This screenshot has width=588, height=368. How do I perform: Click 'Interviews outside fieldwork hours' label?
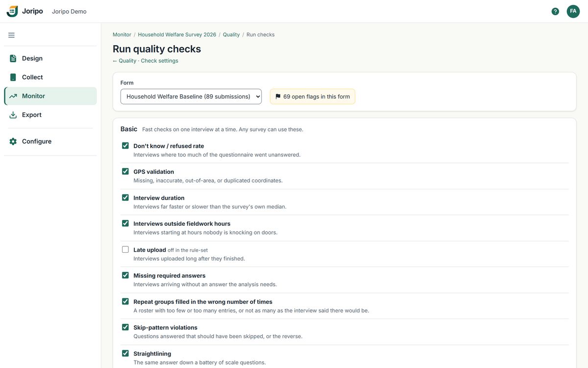(x=182, y=224)
